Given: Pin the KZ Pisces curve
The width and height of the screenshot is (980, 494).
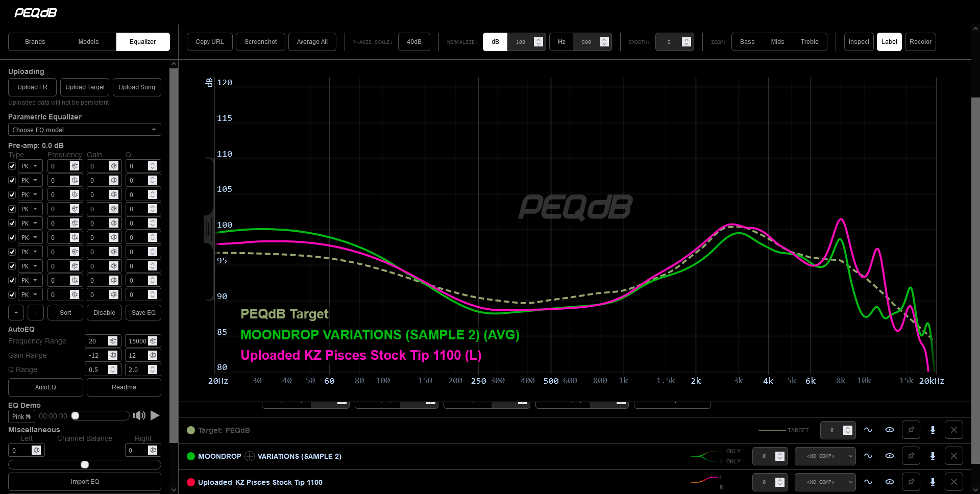Looking at the screenshot, I should tap(911, 482).
